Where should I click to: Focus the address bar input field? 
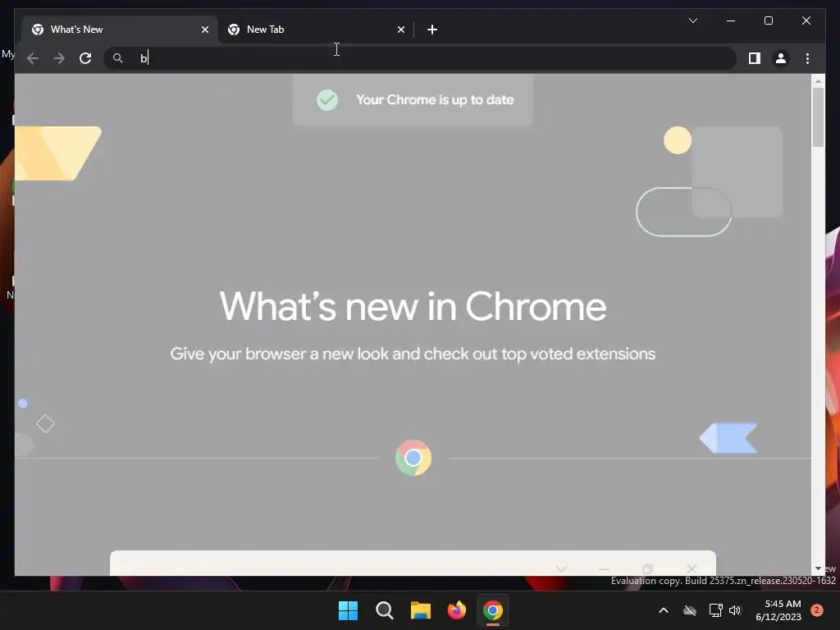(421, 58)
